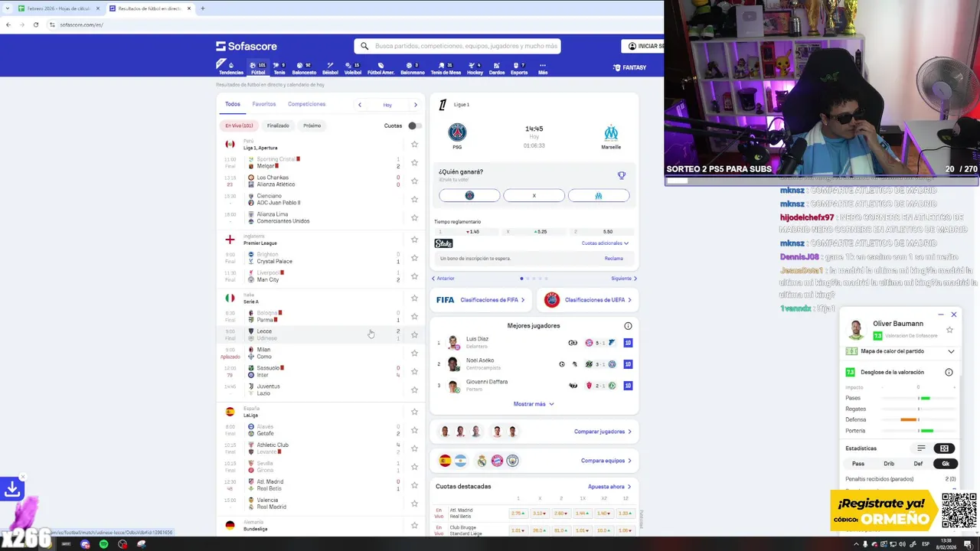Select the Drib stats tab

pyautogui.click(x=889, y=464)
